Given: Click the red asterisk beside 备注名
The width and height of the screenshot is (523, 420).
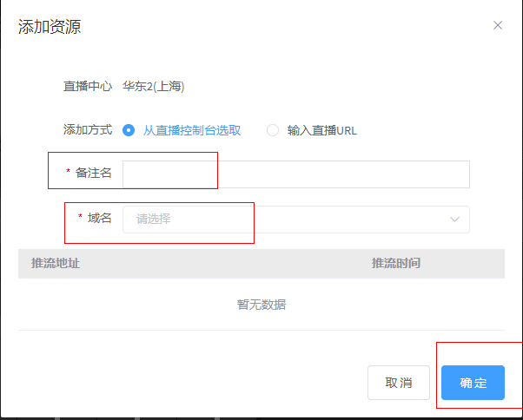Looking at the screenshot, I should pos(69,173).
